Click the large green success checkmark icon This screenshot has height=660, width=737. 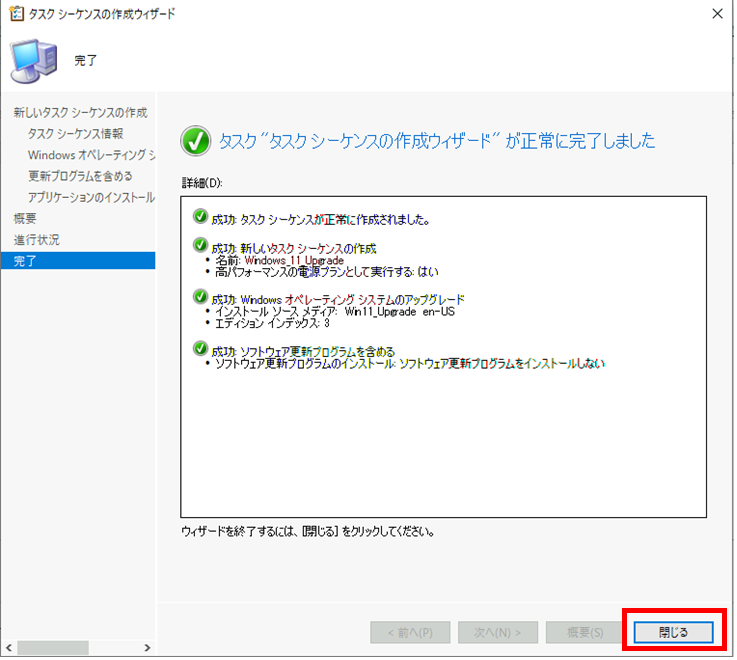pos(196,141)
